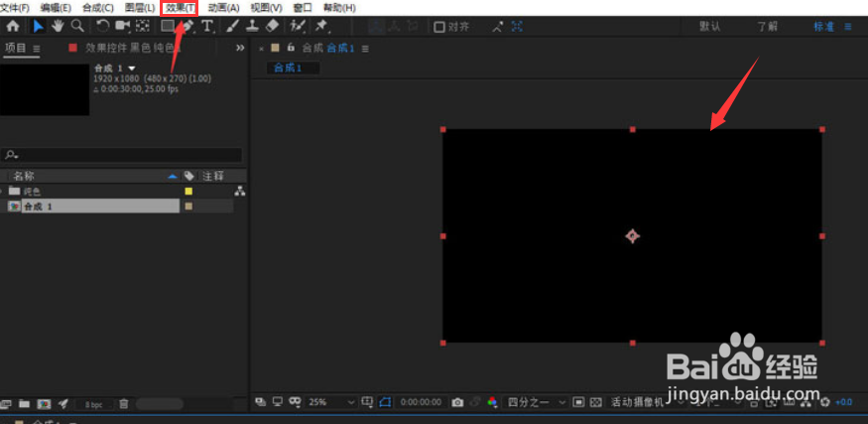Click the 0:00:00:00 current time display
The image size is (868, 424).
(421, 402)
